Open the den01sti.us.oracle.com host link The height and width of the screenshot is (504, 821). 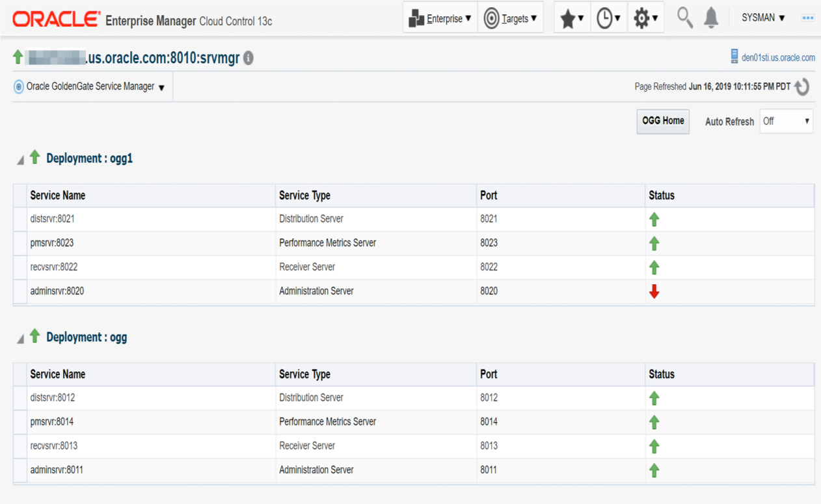pos(777,57)
